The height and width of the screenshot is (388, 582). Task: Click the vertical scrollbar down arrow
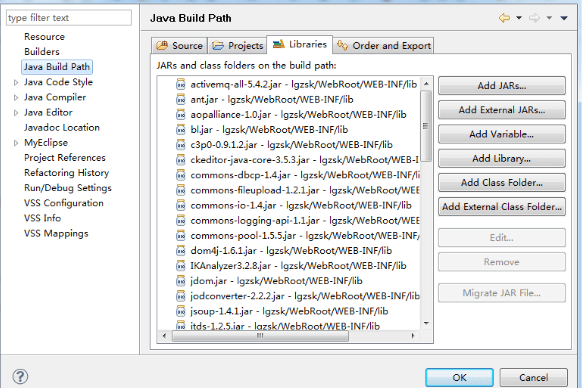[426, 323]
